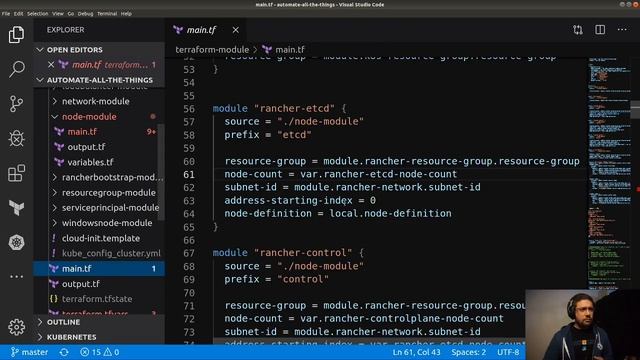Click the synchronize changes icon in status bar
Viewport: 640px width, 360px height.
coord(64,352)
